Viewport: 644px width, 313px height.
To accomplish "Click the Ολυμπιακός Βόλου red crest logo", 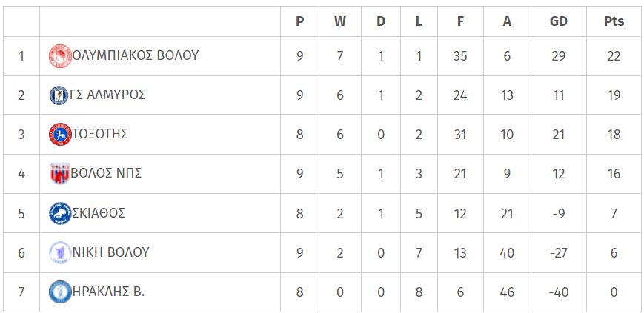I will point(60,56).
